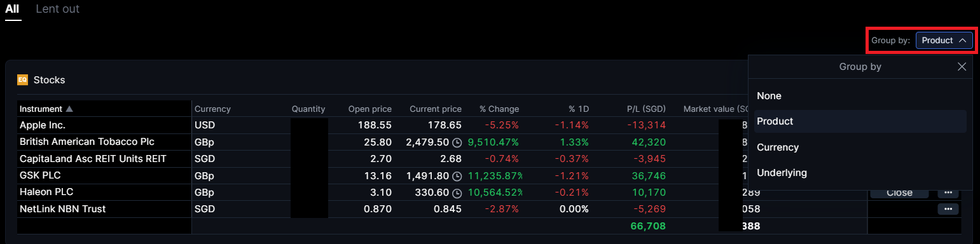Click the clock icon beside GSK price
This screenshot has height=244, width=980.
pyautogui.click(x=457, y=176)
